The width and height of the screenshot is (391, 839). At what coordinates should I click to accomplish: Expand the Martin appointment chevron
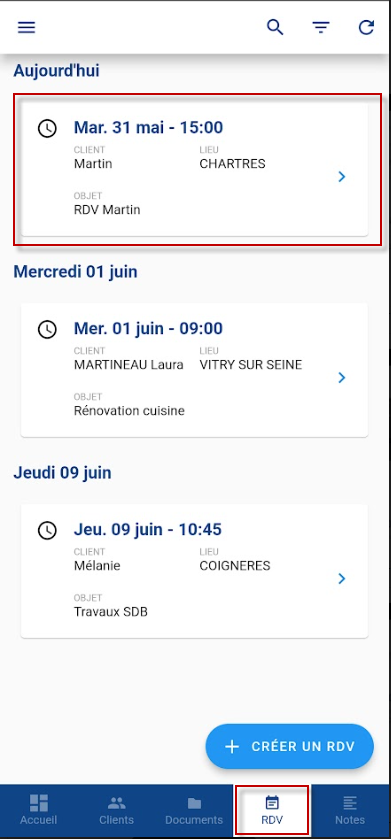[x=342, y=177]
